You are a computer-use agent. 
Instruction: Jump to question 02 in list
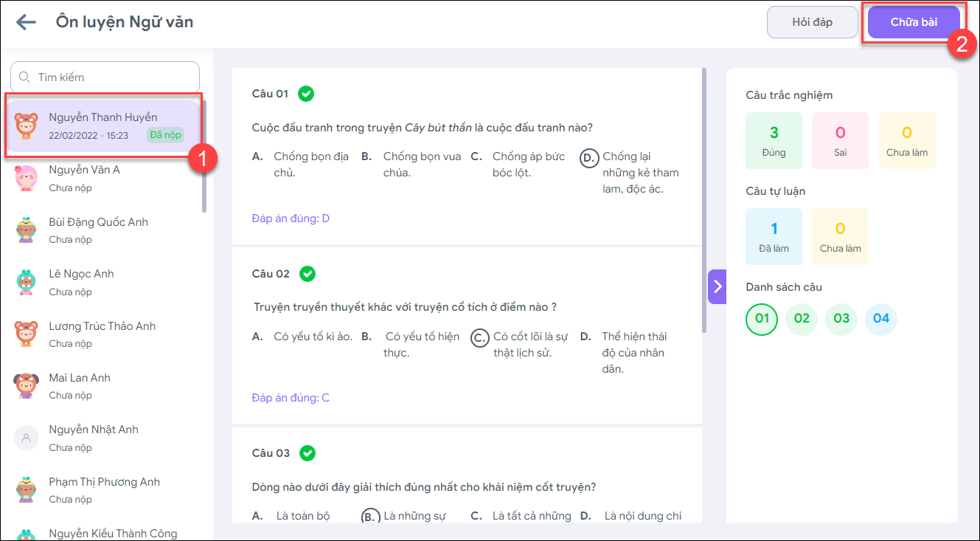(x=802, y=319)
